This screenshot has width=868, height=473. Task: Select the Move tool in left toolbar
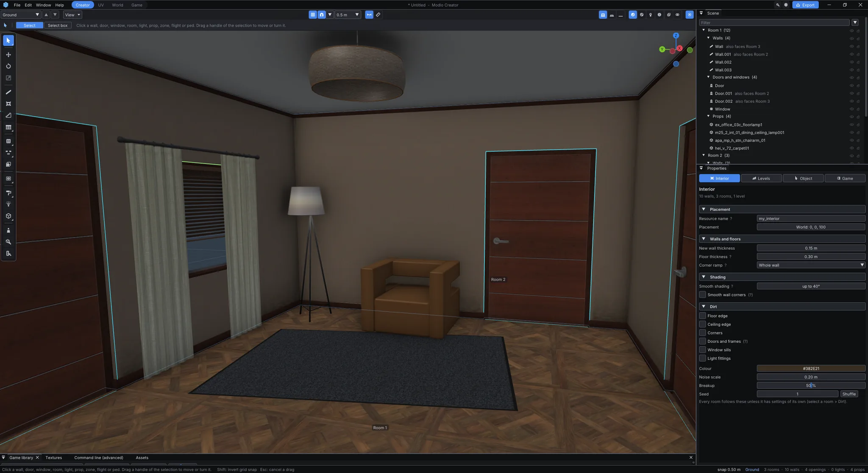pos(8,55)
